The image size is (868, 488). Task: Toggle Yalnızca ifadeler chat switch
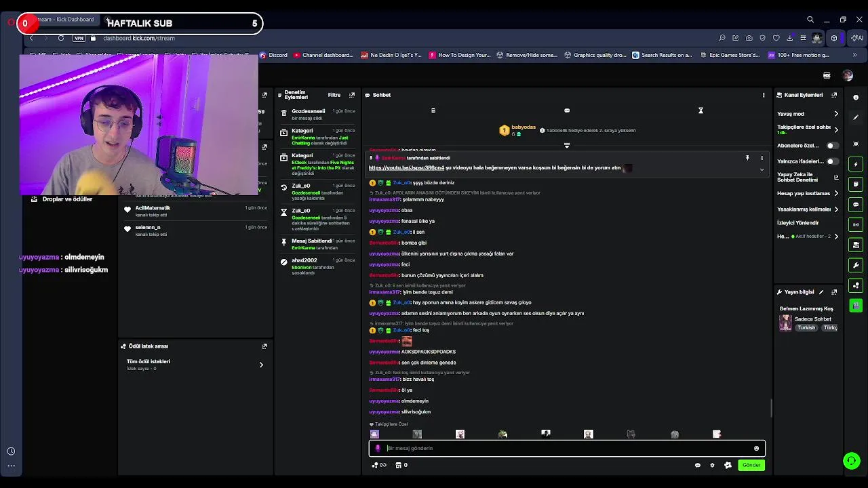coord(832,161)
